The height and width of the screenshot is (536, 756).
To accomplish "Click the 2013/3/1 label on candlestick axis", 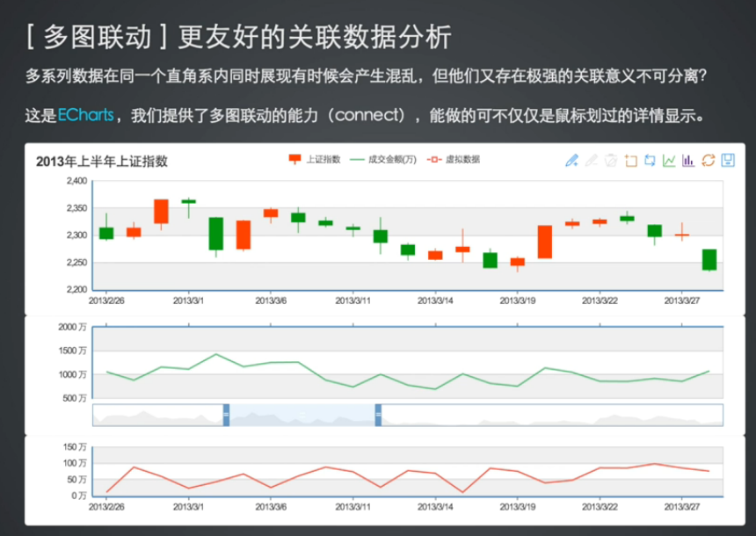I will [188, 301].
